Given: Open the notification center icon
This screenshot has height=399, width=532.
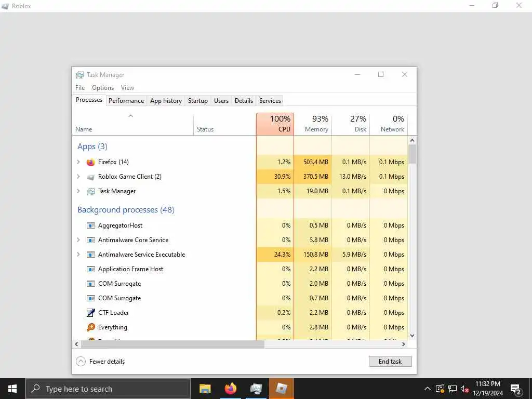Looking at the screenshot, I should point(515,389).
